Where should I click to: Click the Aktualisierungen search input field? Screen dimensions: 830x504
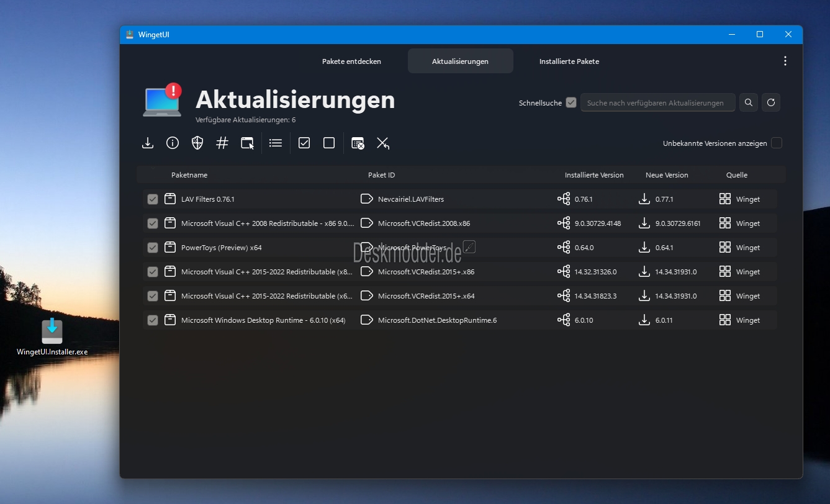click(657, 103)
